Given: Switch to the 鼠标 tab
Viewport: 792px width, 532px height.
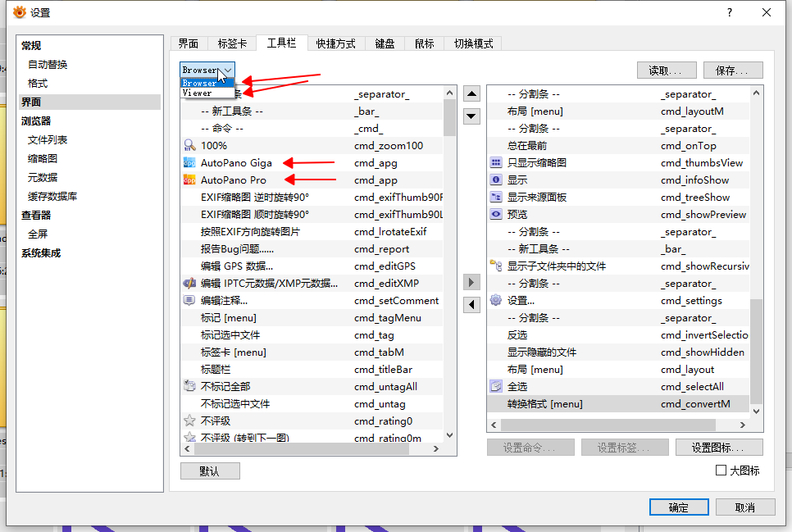Looking at the screenshot, I should coord(425,43).
